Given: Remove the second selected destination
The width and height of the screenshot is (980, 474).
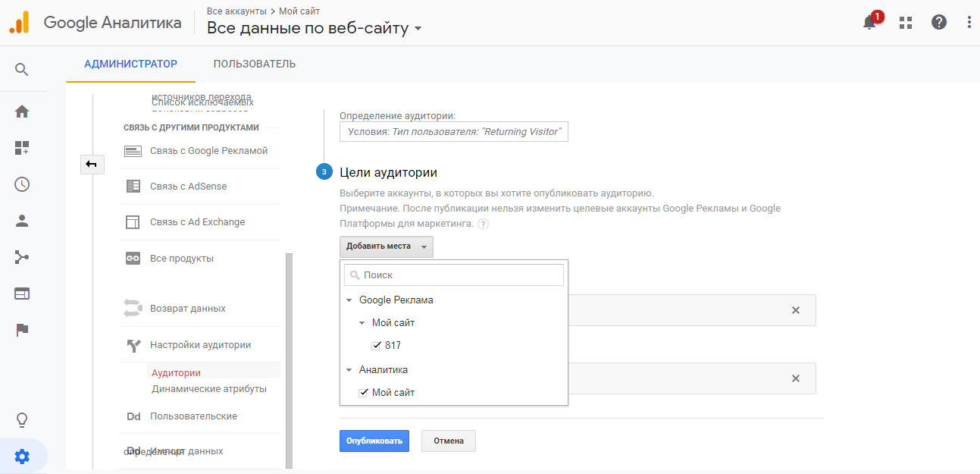Looking at the screenshot, I should [x=796, y=378].
